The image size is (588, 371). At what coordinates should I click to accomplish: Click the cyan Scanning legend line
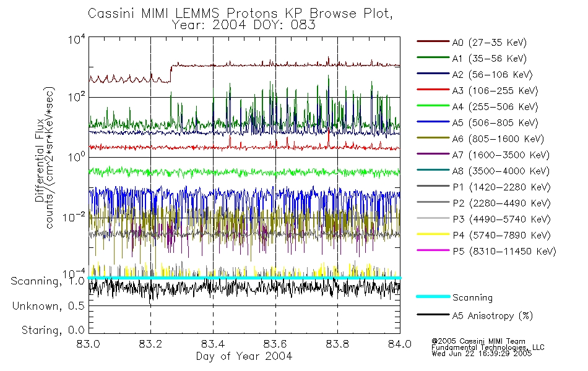click(x=433, y=296)
